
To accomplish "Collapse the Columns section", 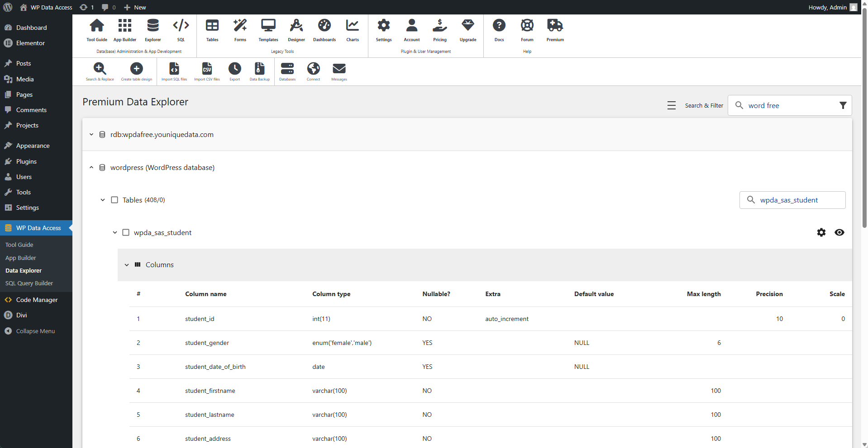I will (x=127, y=265).
